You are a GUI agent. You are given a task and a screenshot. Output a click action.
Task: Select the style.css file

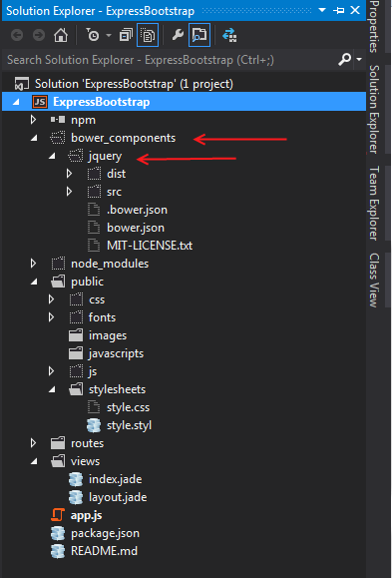coord(129,407)
